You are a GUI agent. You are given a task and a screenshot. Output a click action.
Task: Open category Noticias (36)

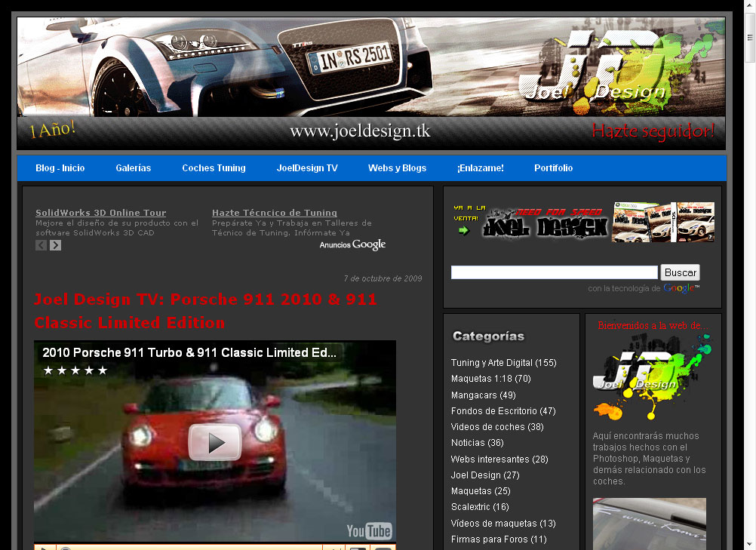click(x=478, y=443)
